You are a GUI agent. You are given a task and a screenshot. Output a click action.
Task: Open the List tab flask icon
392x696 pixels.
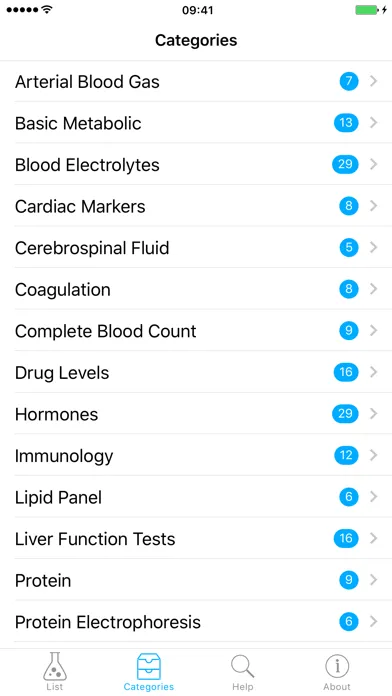pos(55,666)
